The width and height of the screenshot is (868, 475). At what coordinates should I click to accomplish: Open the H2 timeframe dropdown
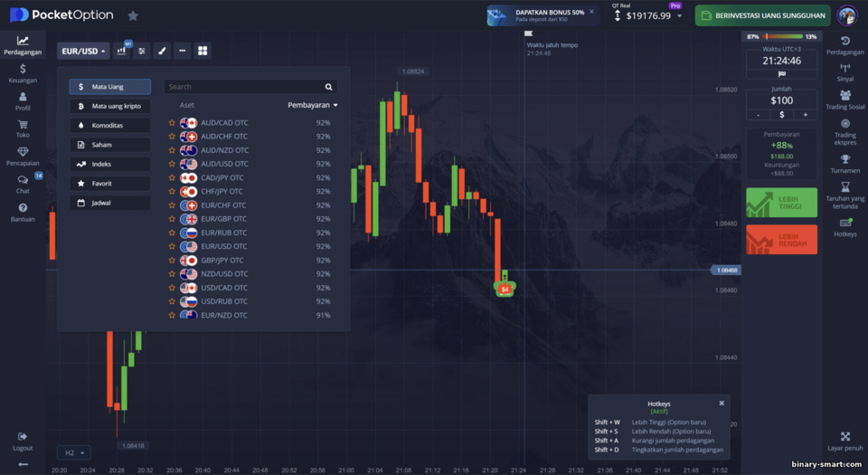point(74,452)
